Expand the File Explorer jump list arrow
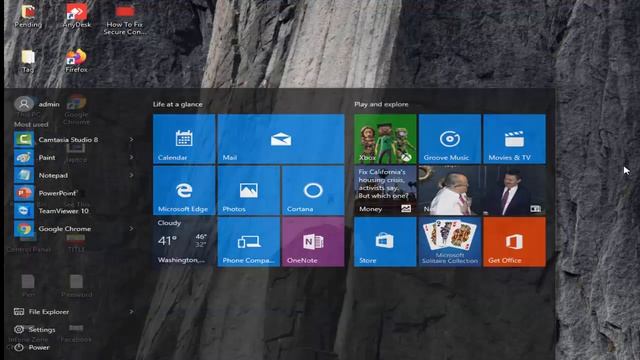This screenshot has width=640, height=360. pyautogui.click(x=131, y=312)
